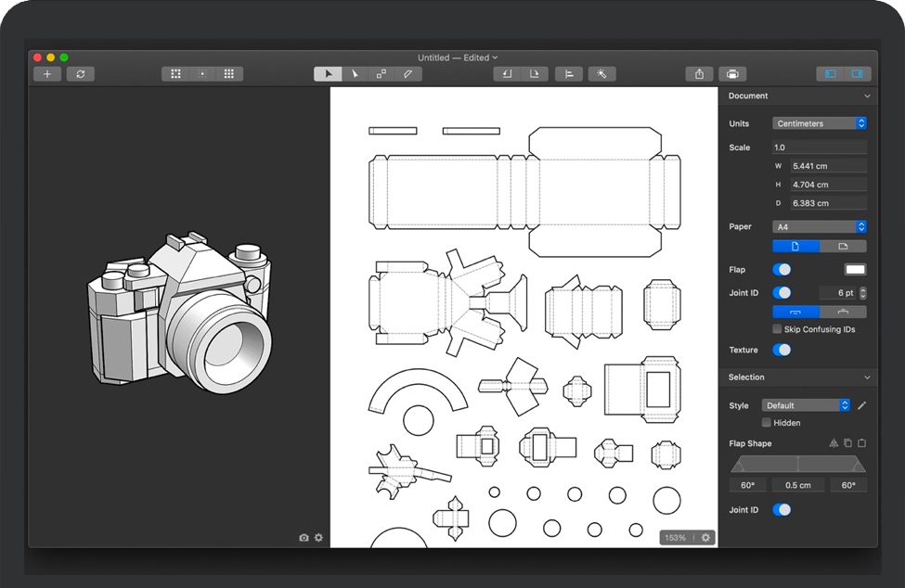Click the camera snapshot icon below 3D view
This screenshot has width=905, height=588.
304,538
